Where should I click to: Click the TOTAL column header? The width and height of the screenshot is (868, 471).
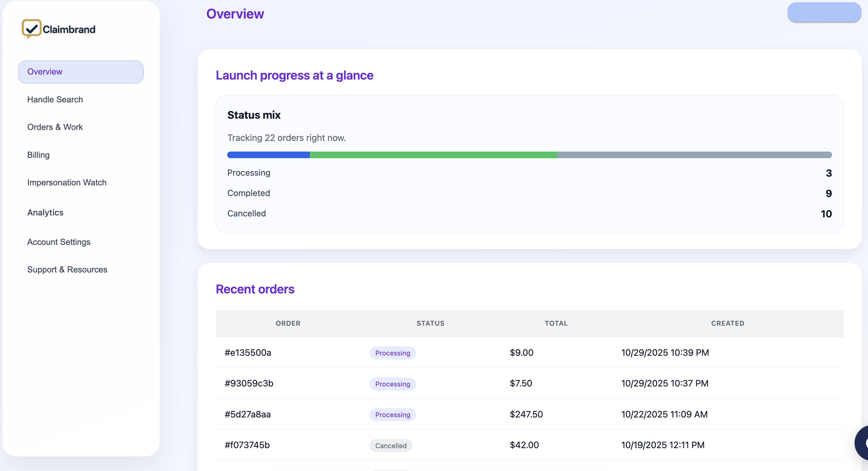point(556,323)
